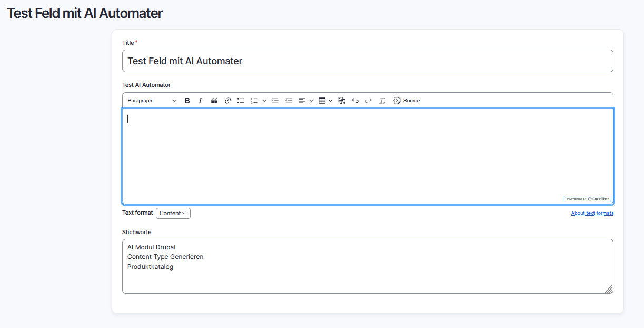Click inside the Title input field
This screenshot has width=644, height=328.
point(368,61)
